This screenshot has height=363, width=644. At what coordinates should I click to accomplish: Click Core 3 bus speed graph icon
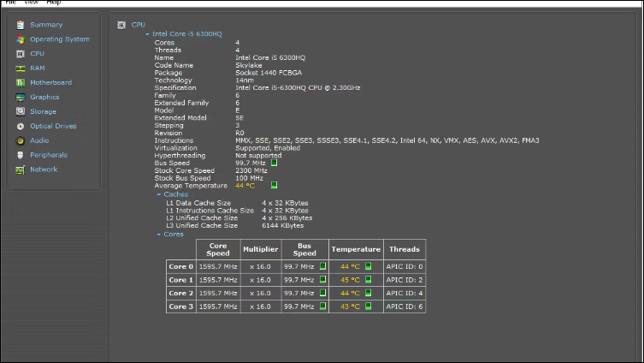322,306
